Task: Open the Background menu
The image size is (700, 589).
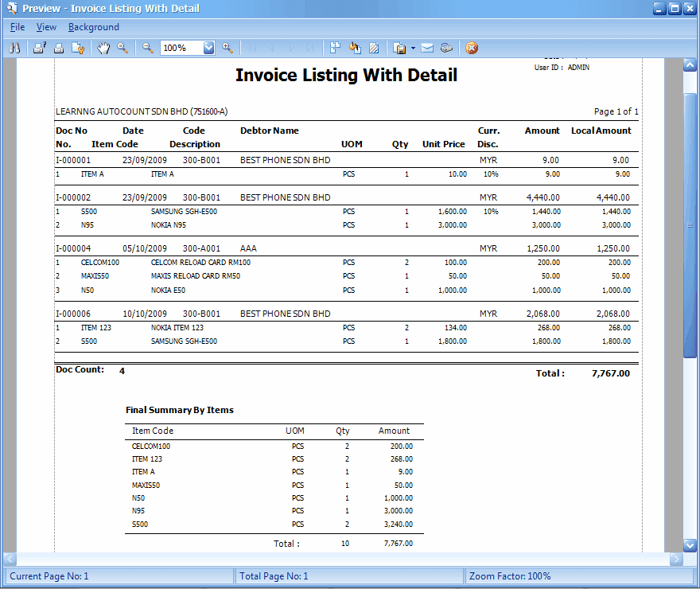Action: [94, 27]
